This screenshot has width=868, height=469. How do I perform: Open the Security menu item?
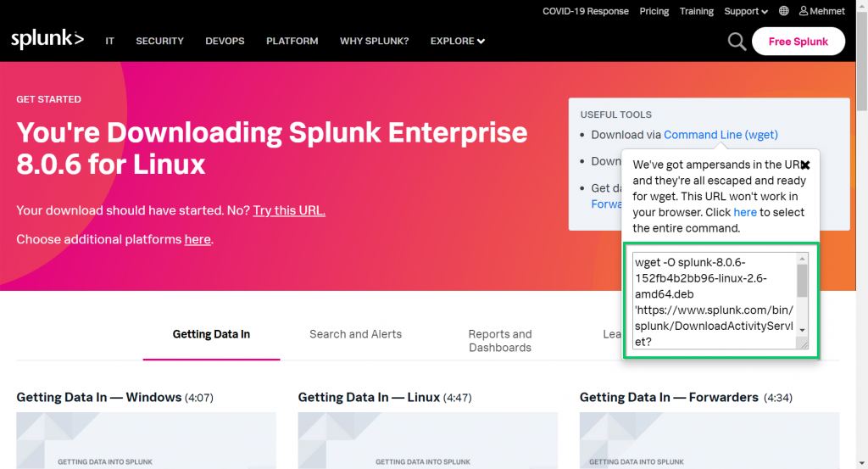(159, 41)
